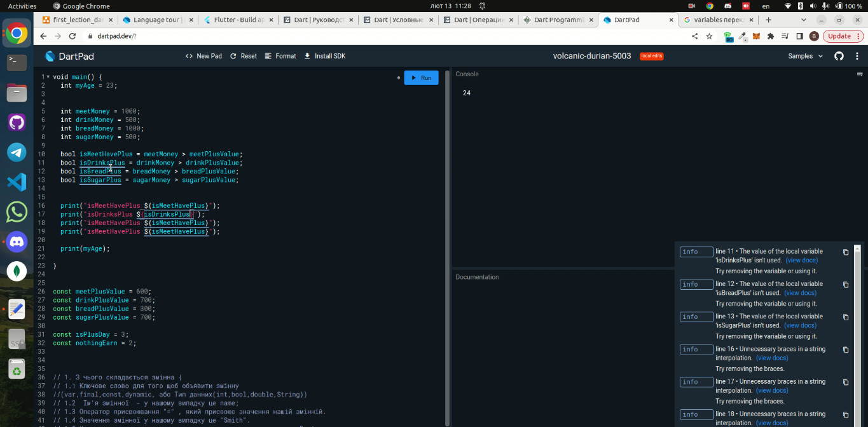Open Discord from the Ubuntu dock
Viewport: 868px width, 427px height.
point(17,241)
